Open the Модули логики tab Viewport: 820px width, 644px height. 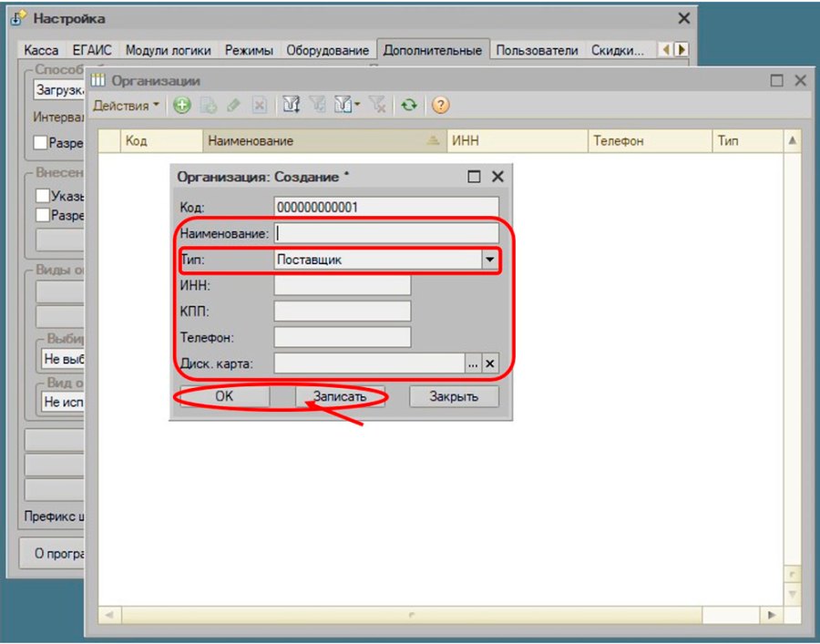[169, 51]
